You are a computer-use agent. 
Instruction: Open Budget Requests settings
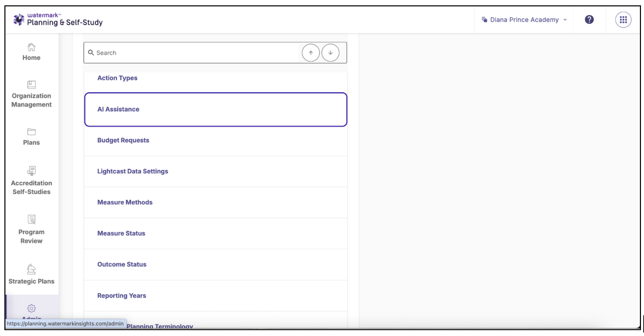(216, 141)
